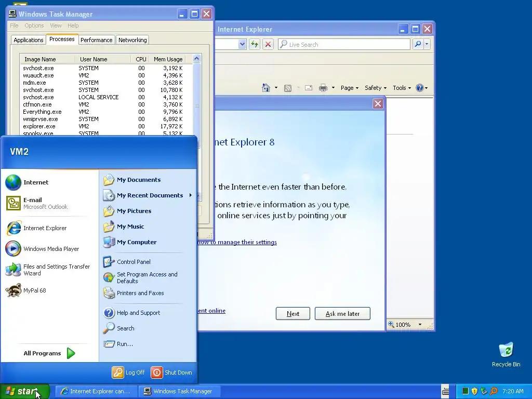This screenshot has height=399, width=532.
Task: Click the Print icon in Internet Explorer
Action: click(x=323, y=88)
